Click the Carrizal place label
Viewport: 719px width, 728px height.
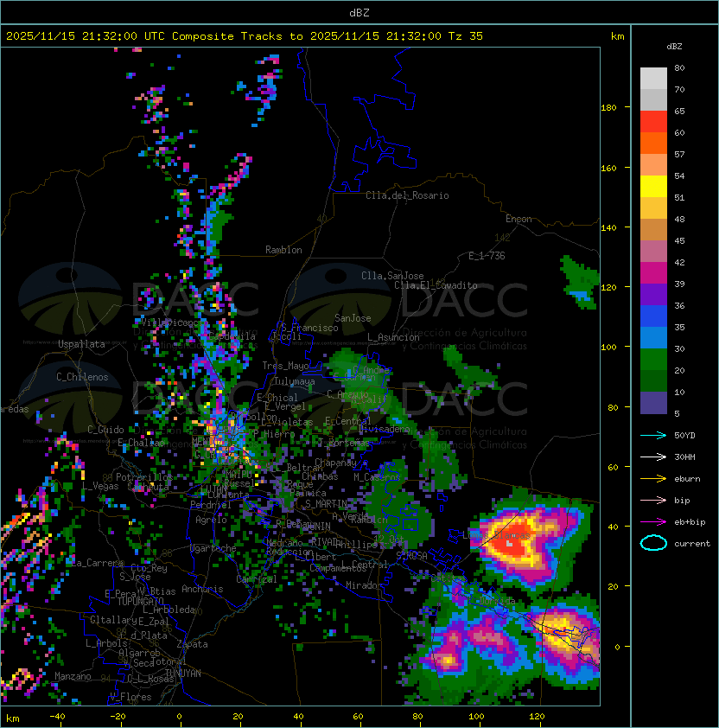257,579
